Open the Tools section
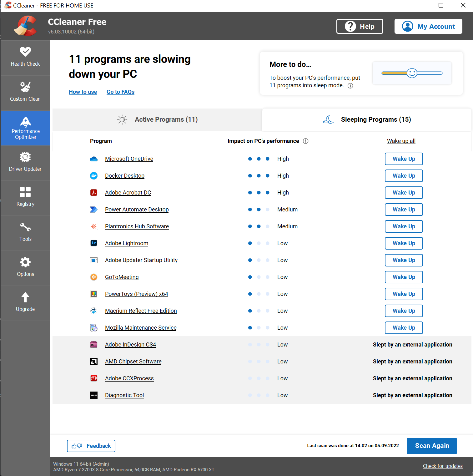473x476 pixels. [x=25, y=233]
